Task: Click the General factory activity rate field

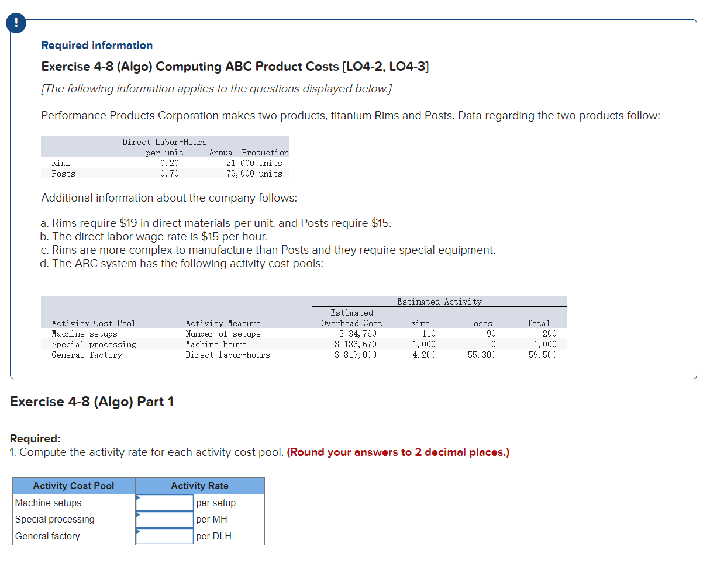Action: pyautogui.click(x=164, y=536)
